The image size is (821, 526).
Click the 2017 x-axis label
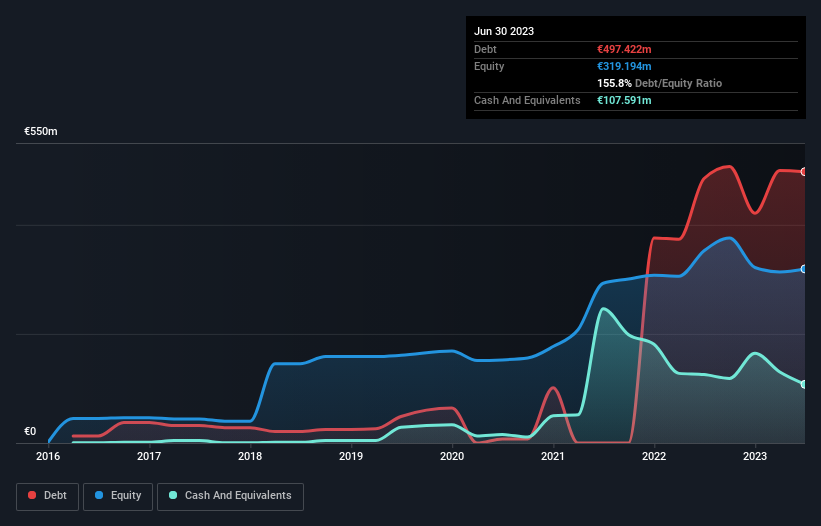pyautogui.click(x=149, y=456)
